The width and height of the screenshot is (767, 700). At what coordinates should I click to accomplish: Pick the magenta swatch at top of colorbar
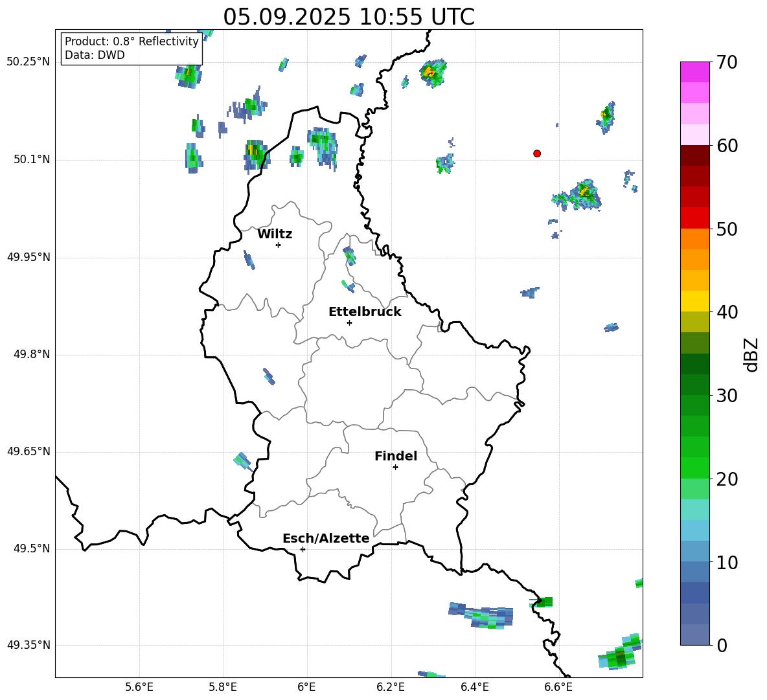point(694,72)
